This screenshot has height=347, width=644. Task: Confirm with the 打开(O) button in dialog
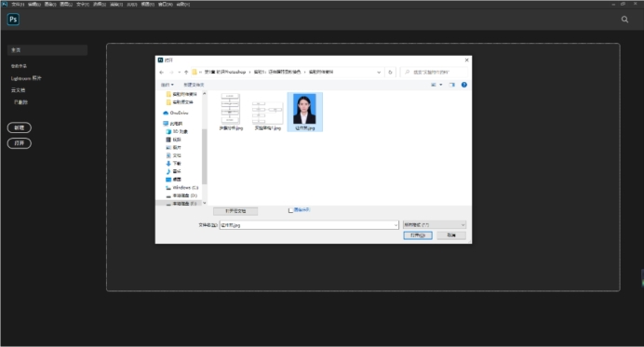(418, 235)
